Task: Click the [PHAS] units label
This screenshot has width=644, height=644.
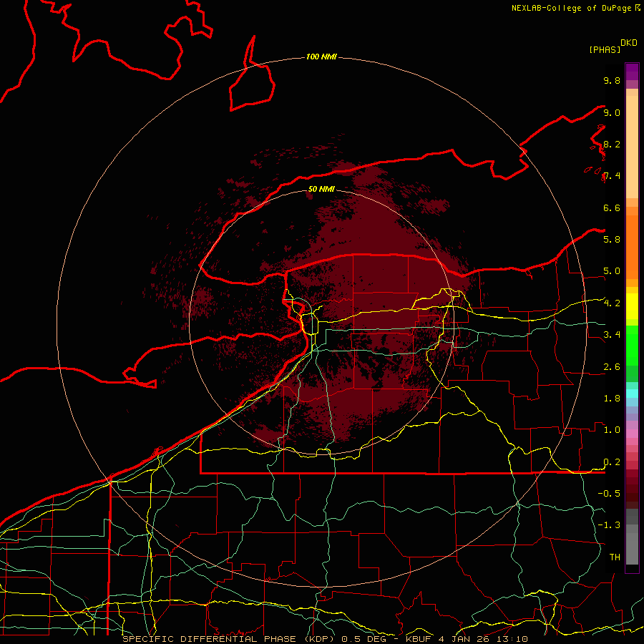Action: (605, 49)
